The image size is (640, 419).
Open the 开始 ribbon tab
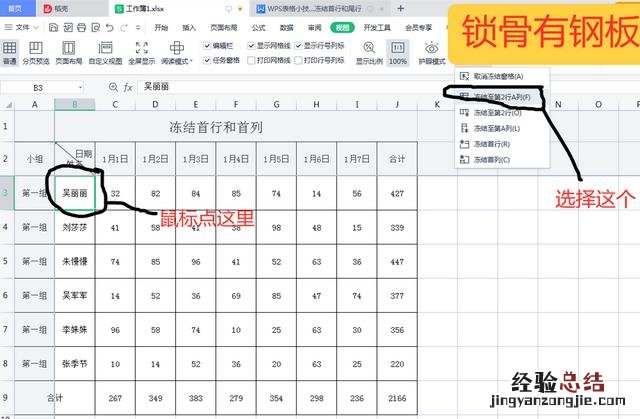point(161,27)
